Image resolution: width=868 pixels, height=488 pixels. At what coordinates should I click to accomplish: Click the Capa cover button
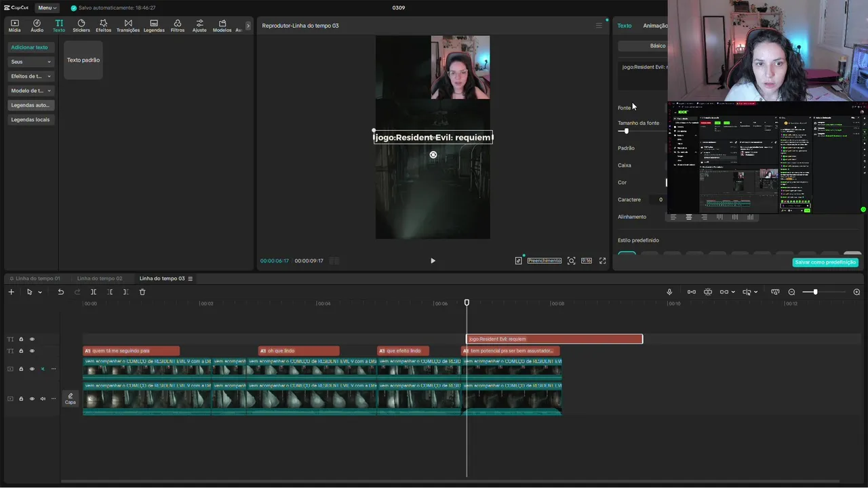tap(71, 399)
